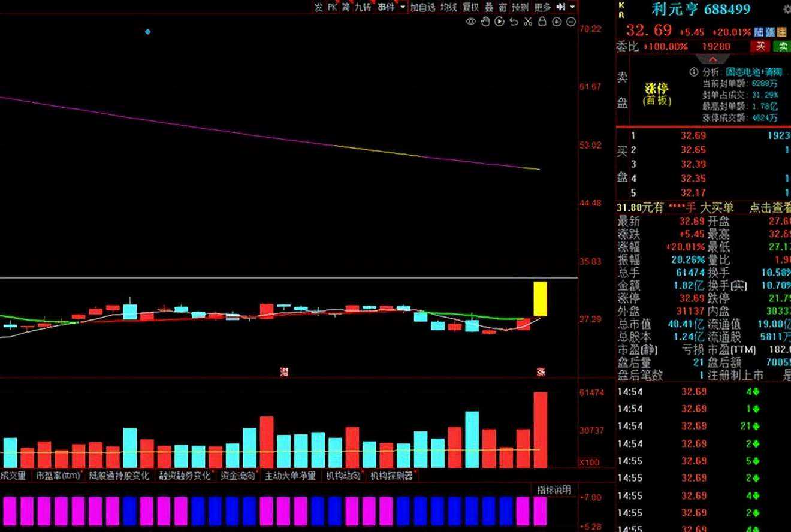Toggle the padlock lock icon
Screen dimensions: 791x532
pos(542,22)
